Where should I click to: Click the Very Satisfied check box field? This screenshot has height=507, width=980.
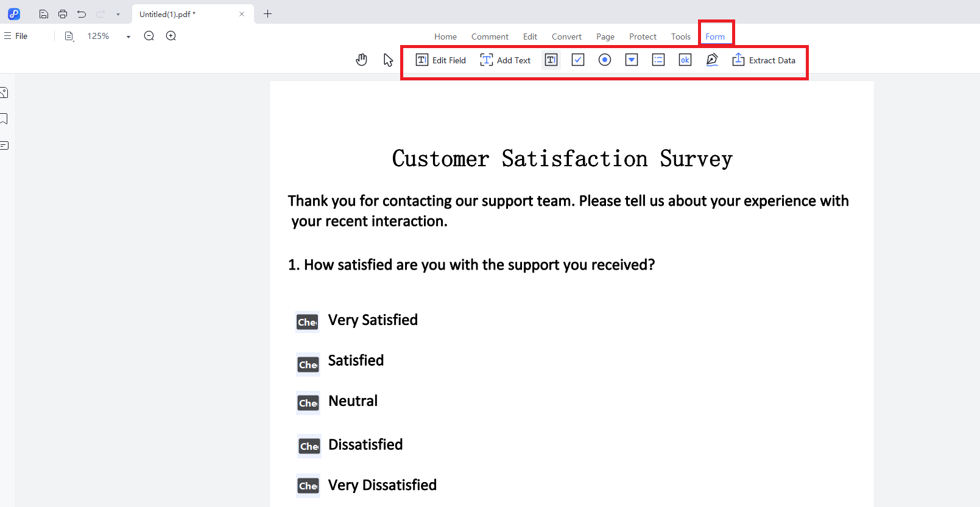coord(308,322)
